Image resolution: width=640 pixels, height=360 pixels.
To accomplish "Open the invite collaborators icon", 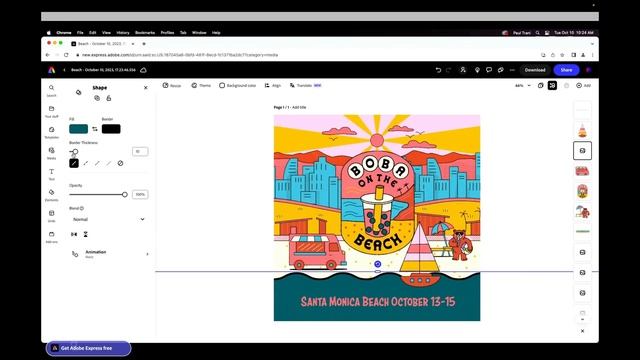I will pos(463,70).
